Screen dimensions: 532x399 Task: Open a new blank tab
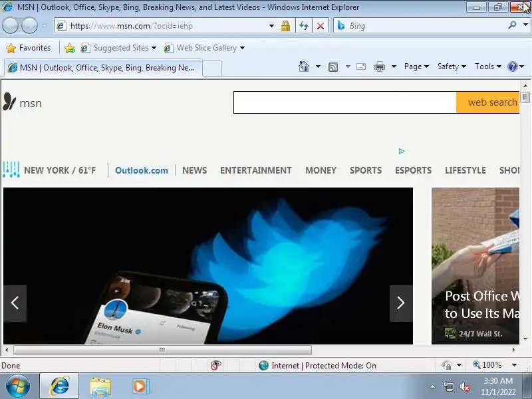click(212, 68)
